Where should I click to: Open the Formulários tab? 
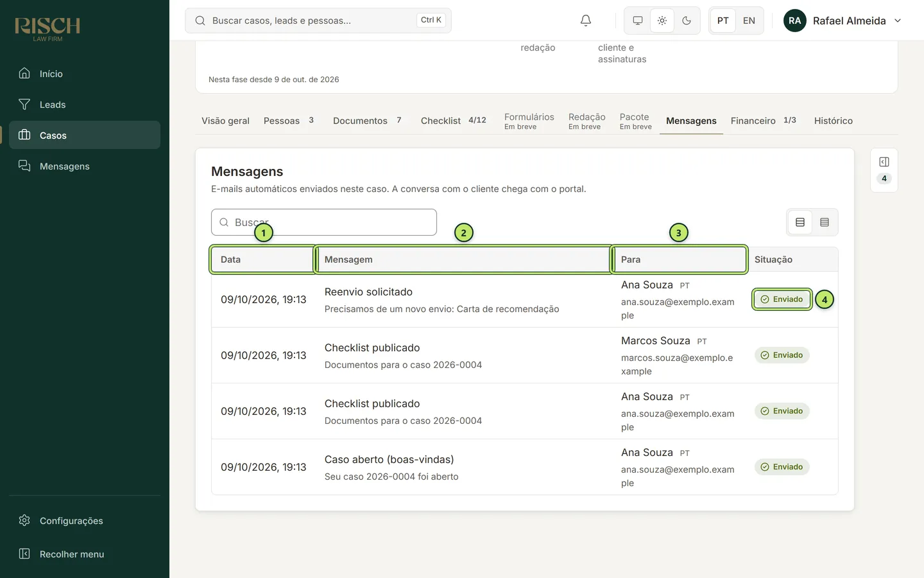[529, 121]
